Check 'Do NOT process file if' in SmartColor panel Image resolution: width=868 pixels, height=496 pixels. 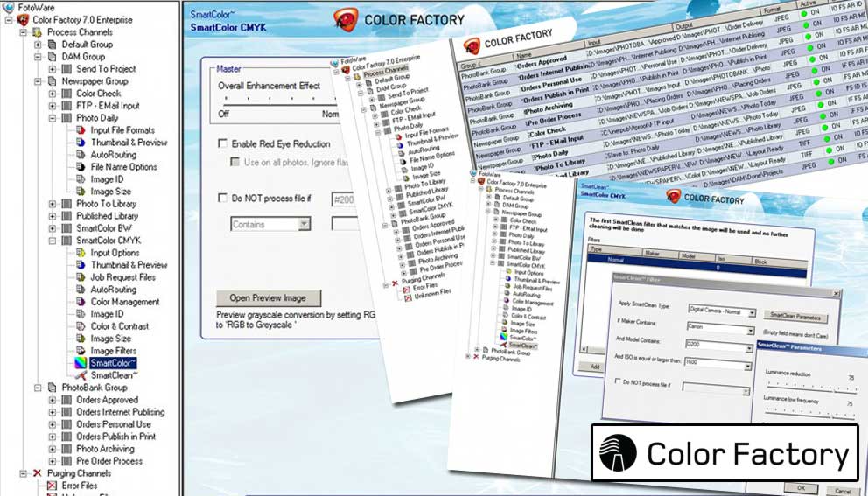(x=222, y=198)
